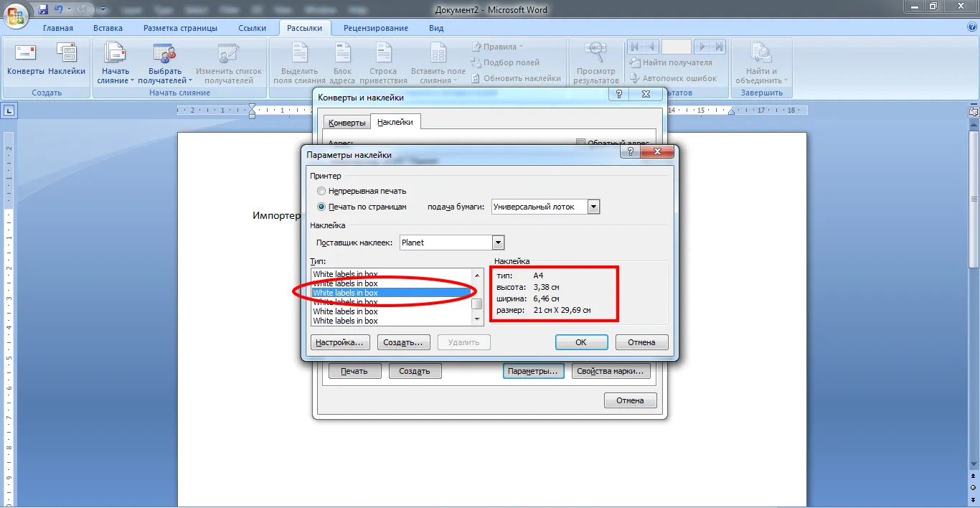Click Найти и объединить (Finish & Merge) icon
The height and width of the screenshot is (508, 980).
point(761,63)
